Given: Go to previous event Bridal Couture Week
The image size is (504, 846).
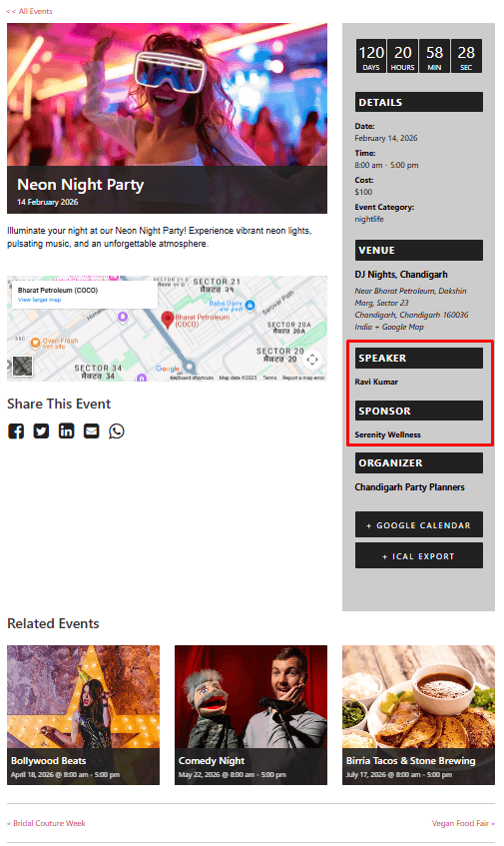Looking at the screenshot, I should tap(46, 823).
